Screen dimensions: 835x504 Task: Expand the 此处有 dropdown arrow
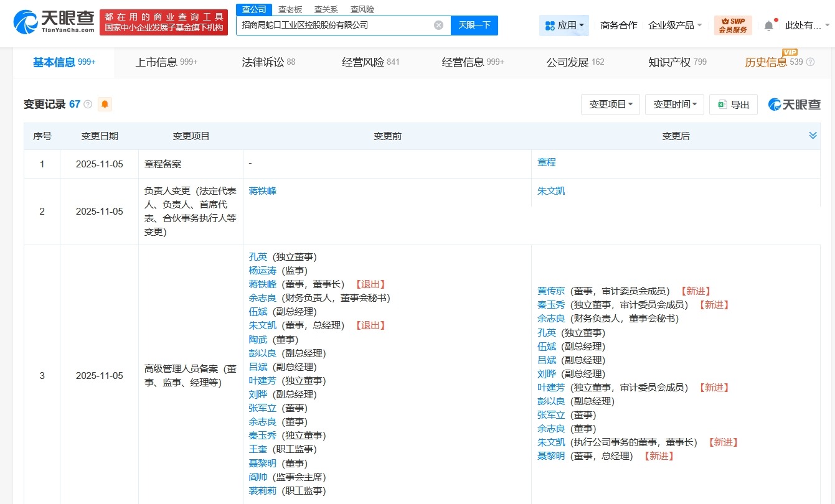tap(827, 25)
